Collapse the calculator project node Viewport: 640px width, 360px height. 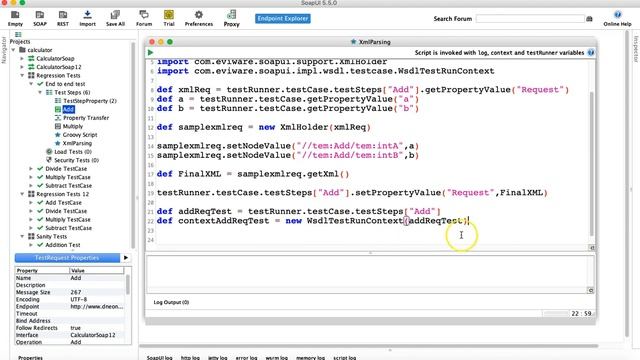[x=13, y=50]
